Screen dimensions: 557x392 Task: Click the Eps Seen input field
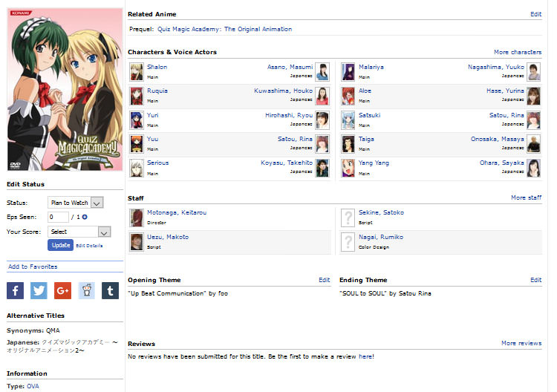pos(58,217)
